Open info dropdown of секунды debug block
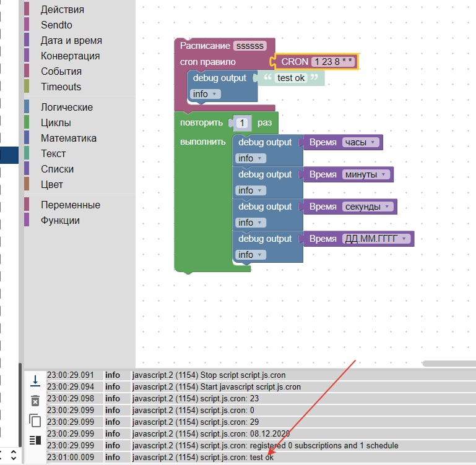This screenshot has width=476, height=465. pos(251,223)
